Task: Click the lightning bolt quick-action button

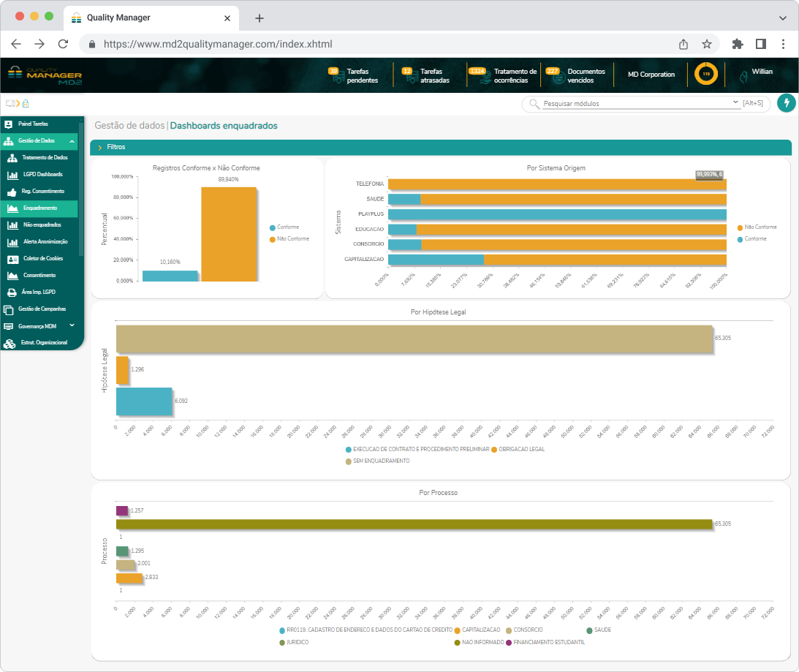Action: coord(787,103)
